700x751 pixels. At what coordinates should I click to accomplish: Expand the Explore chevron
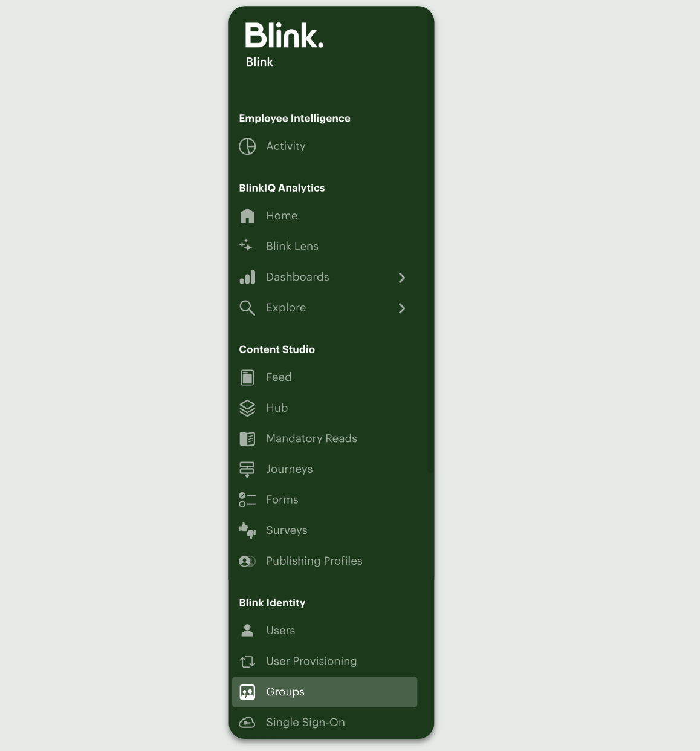pos(402,308)
